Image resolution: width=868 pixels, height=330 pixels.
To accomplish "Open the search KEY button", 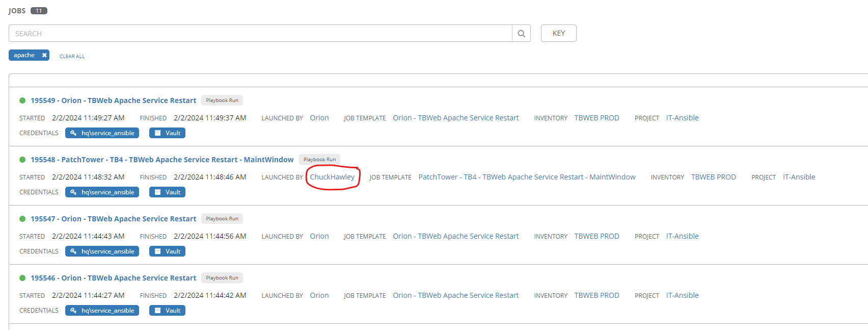I will pos(558,33).
